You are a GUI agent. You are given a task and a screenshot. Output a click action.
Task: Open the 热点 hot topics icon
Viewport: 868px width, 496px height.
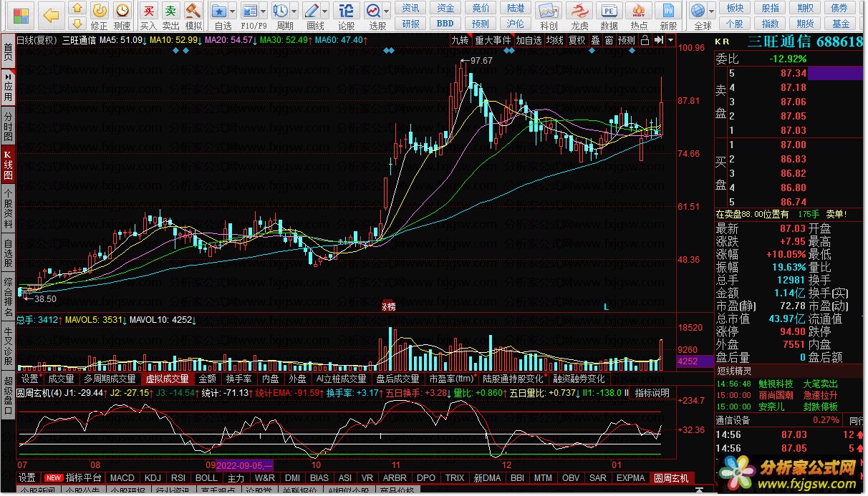pos(639,15)
